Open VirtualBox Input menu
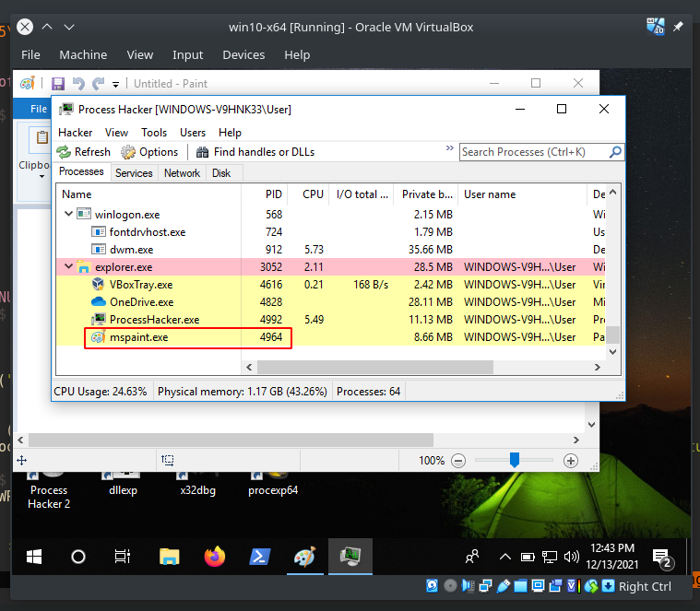This screenshot has height=611, width=700. [x=187, y=55]
